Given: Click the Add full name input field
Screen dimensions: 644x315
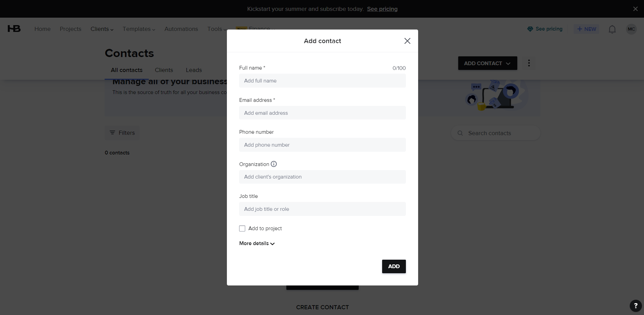Looking at the screenshot, I should pos(322,81).
